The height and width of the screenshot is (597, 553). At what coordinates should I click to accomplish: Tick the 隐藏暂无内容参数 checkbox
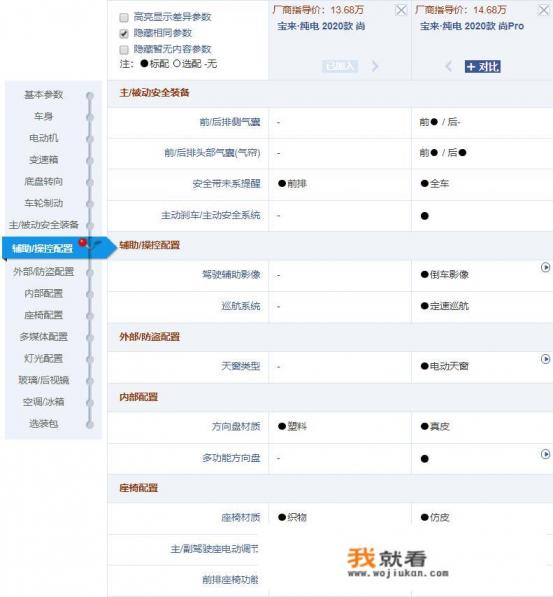click(124, 50)
